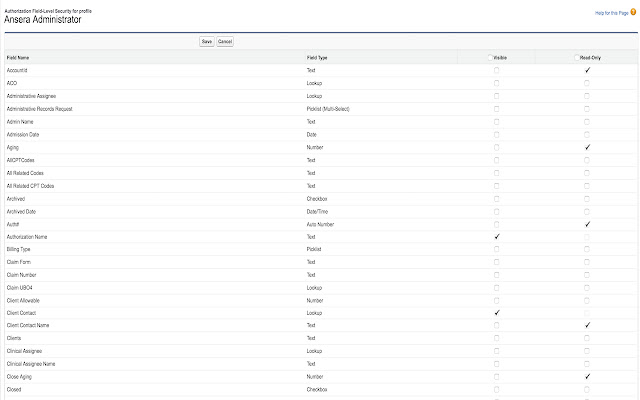640x400 pixels.
Task: Check Visible for the AOD row
Action: click(x=496, y=83)
